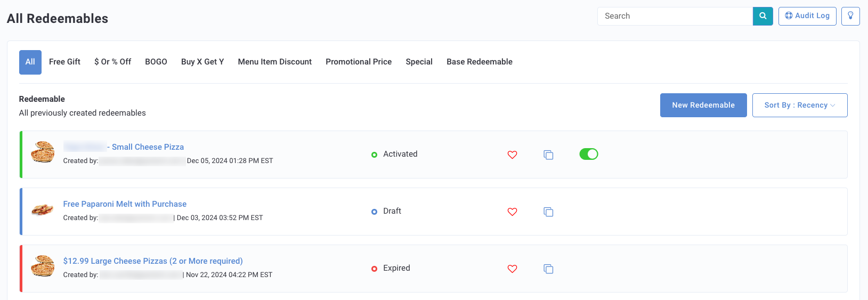Expand the Sort By Recency dropdown
The width and height of the screenshot is (868, 300).
point(800,105)
